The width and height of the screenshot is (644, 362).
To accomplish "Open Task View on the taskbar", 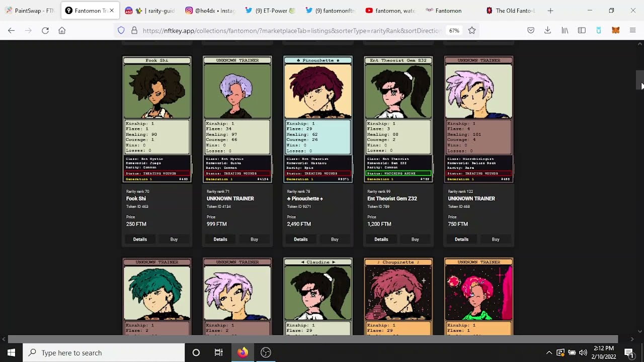I will pos(218,352).
